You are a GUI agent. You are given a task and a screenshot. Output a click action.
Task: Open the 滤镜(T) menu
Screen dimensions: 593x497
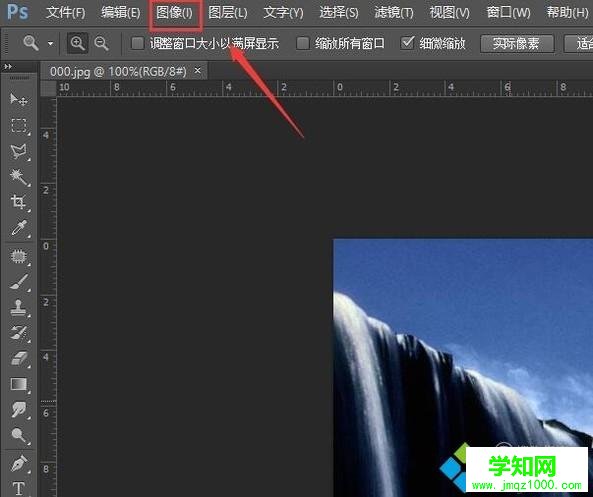coord(394,13)
